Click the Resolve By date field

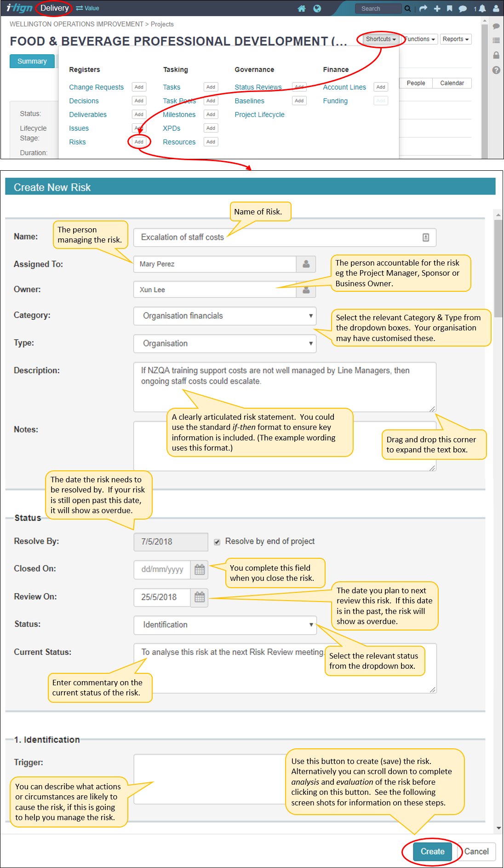[x=171, y=542]
